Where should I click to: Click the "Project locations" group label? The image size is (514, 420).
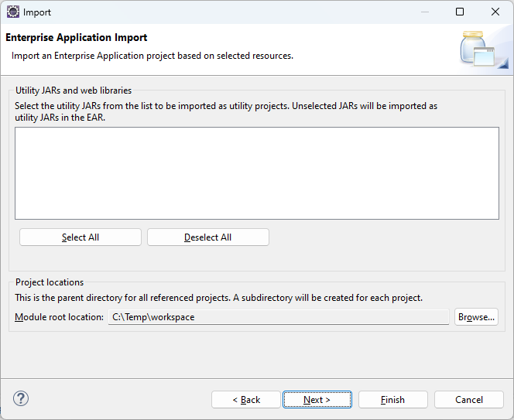point(50,282)
